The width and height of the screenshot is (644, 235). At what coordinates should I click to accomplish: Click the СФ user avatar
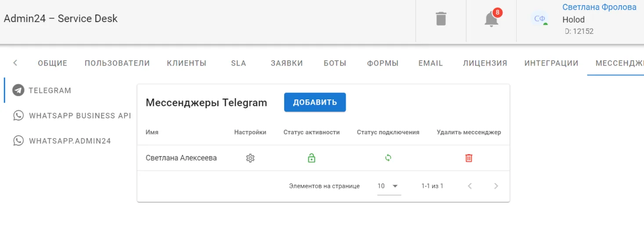tap(539, 18)
